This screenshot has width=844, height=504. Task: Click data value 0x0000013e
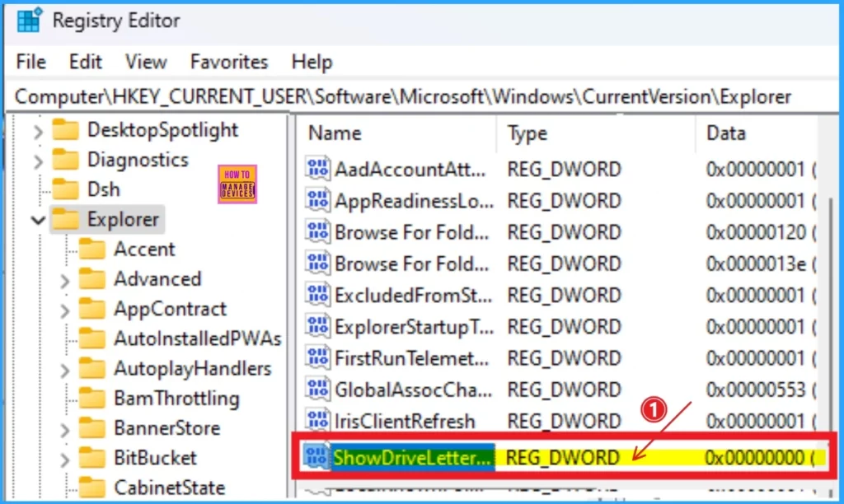coord(756,264)
